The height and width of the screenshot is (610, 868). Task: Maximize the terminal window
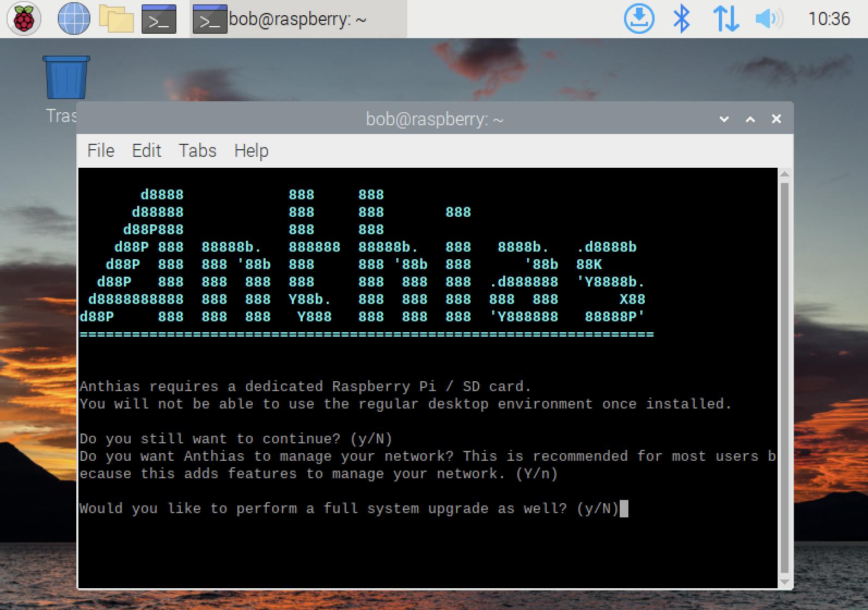coord(750,119)
